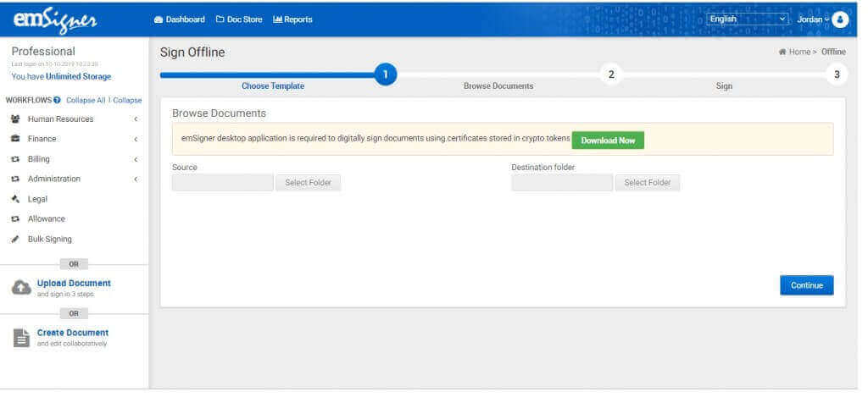Click step 2 Browse Documents circle
The height and width of the screenshot is (403, 868).
[611, 75]
